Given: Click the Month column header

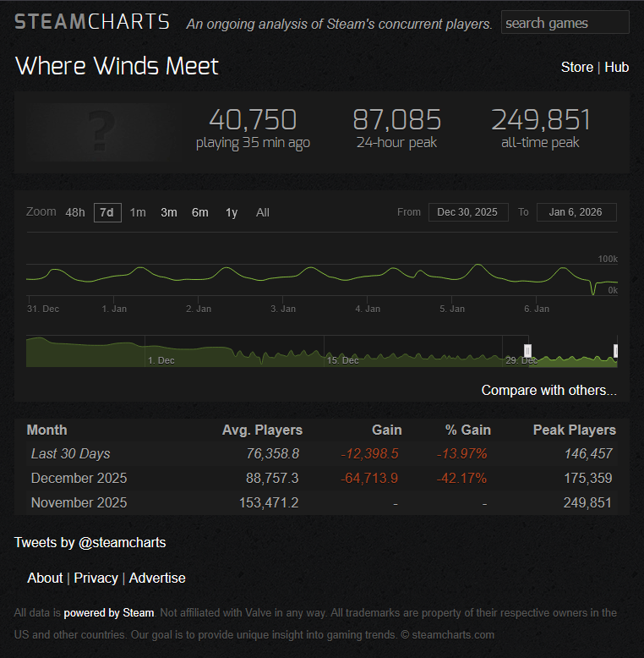Looking at the screenshot, I should [47, 430].
